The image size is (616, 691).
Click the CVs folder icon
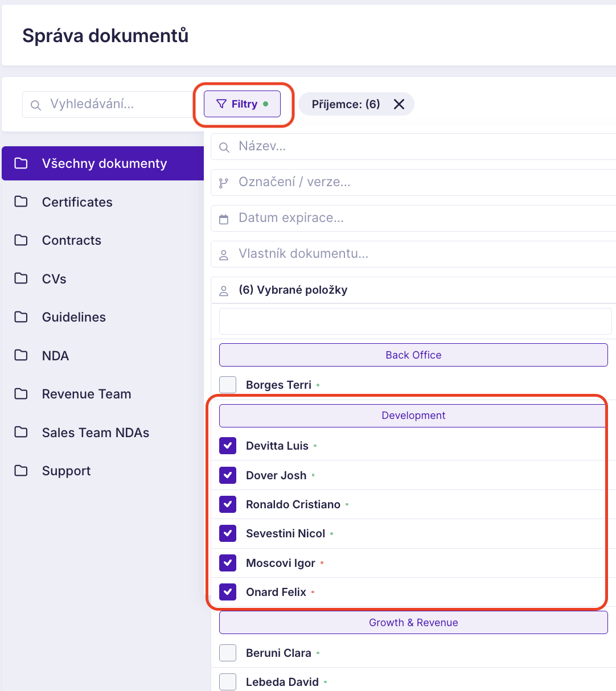[x=21, y=278]
